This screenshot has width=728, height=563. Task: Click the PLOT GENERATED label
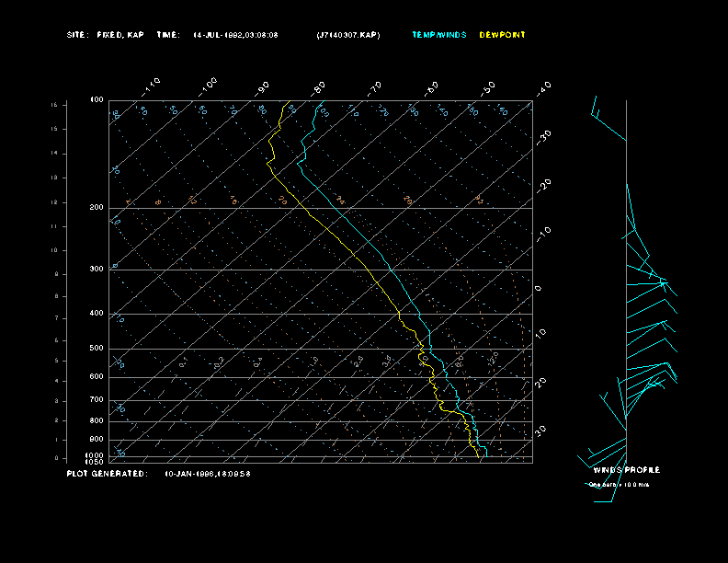click(x=107, y=474)
